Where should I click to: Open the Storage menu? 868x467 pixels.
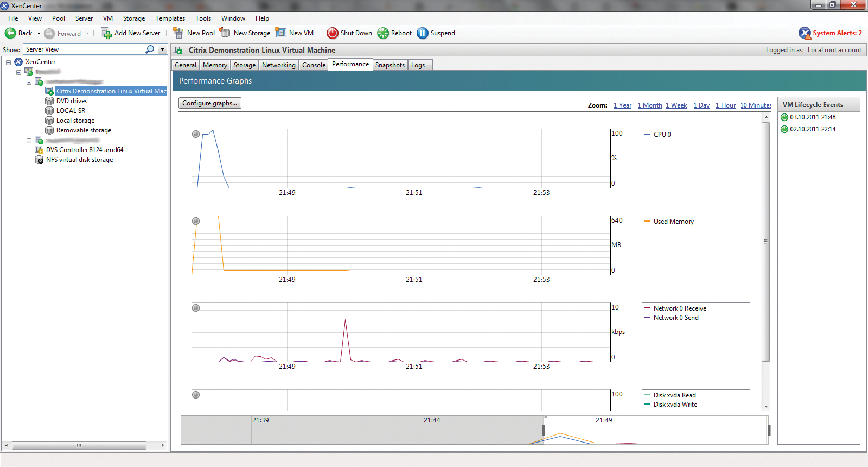pos(133,18)
